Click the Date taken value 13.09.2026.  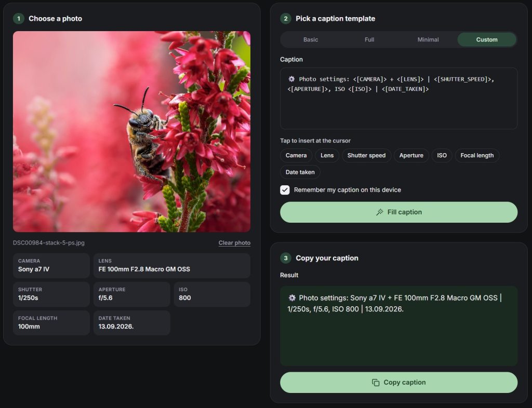116,327
